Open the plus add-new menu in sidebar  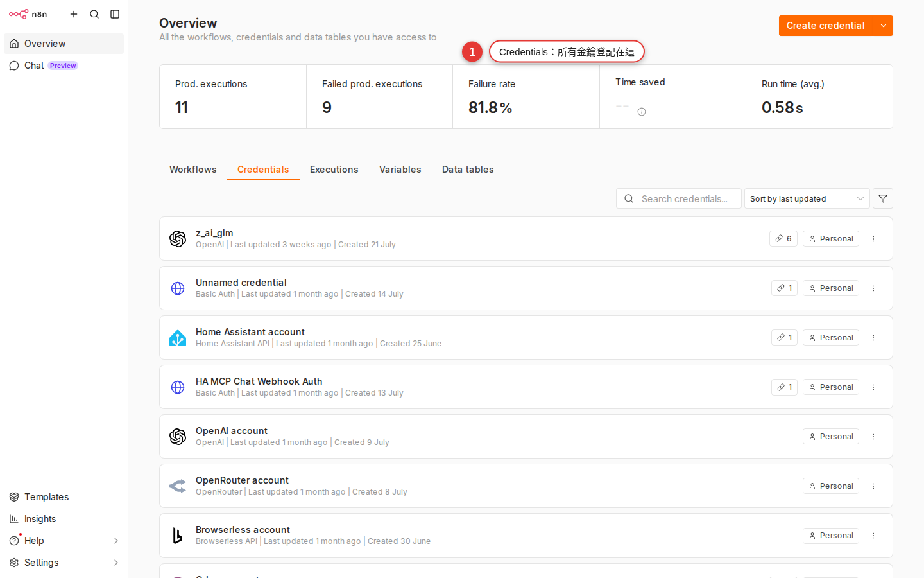coord(74,14)
